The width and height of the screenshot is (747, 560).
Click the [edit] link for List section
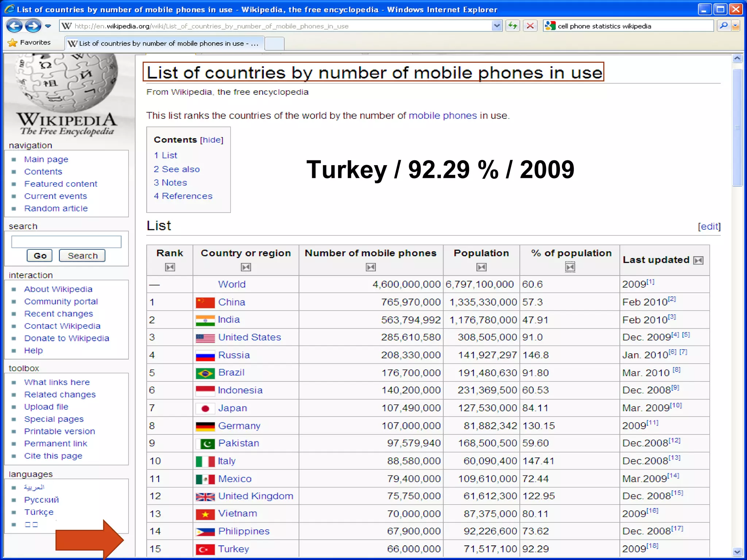point(709,226)
